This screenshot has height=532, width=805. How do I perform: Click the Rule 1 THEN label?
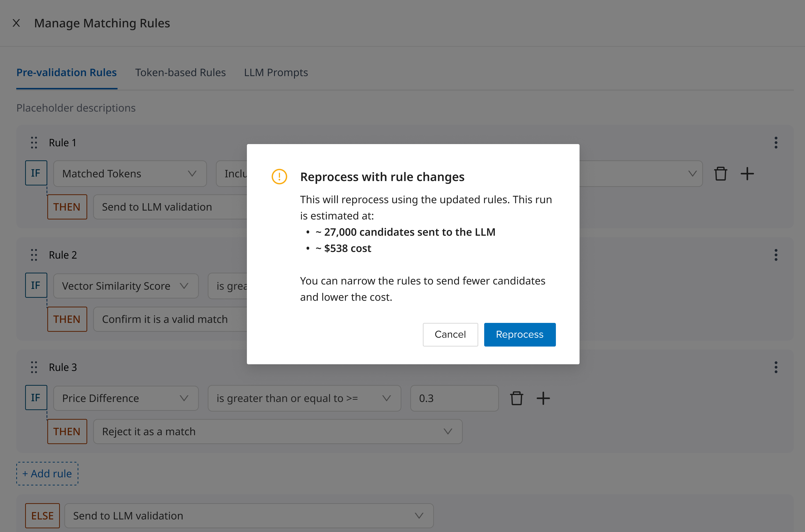point(67,207)
